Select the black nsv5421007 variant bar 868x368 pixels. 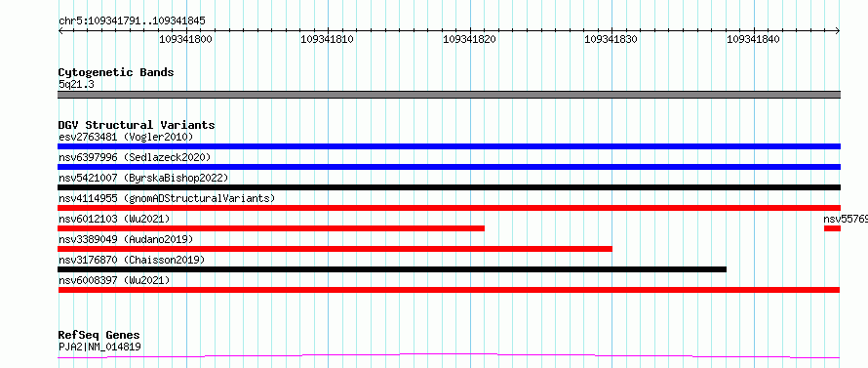[449, 187]
